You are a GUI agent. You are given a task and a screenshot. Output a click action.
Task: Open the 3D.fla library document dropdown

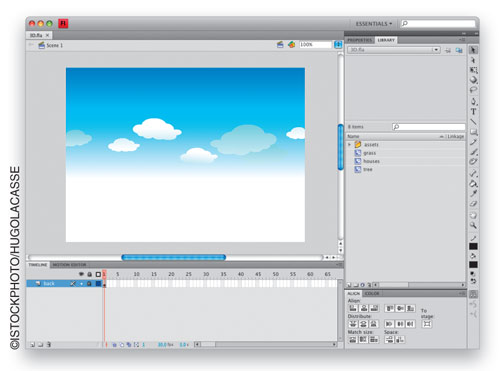coord(394,50)
